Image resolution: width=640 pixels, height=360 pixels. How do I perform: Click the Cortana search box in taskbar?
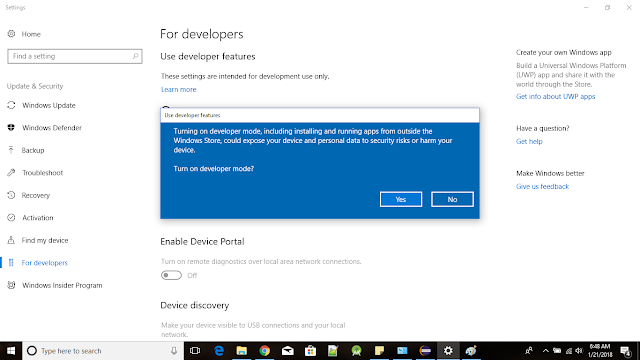[103, 351]
